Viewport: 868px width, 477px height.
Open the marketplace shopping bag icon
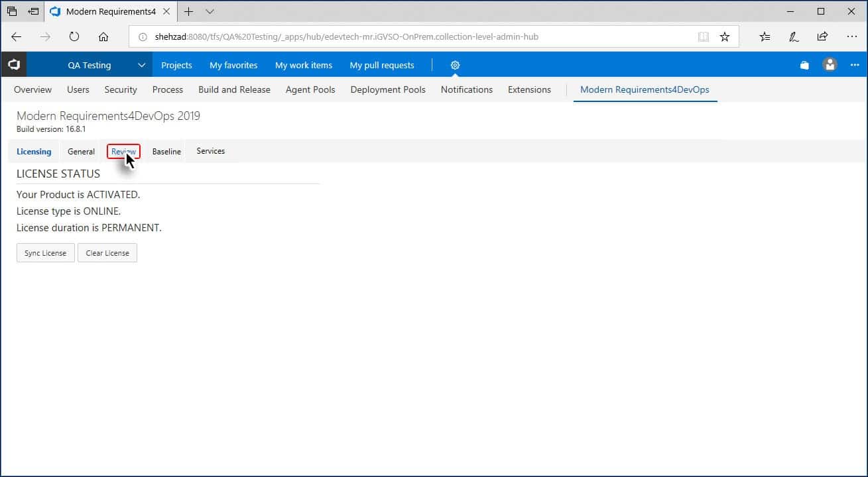(x=804, y=65)
